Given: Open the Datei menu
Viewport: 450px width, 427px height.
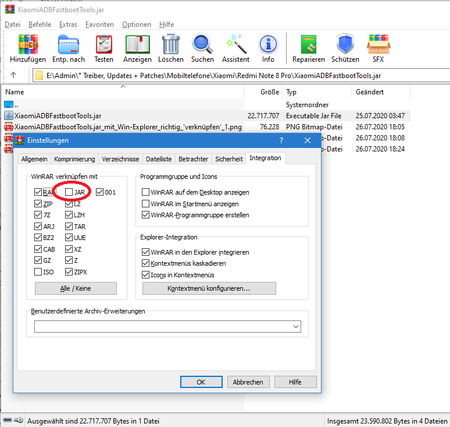Looking at the screenshot, I should tap(12, 24).
